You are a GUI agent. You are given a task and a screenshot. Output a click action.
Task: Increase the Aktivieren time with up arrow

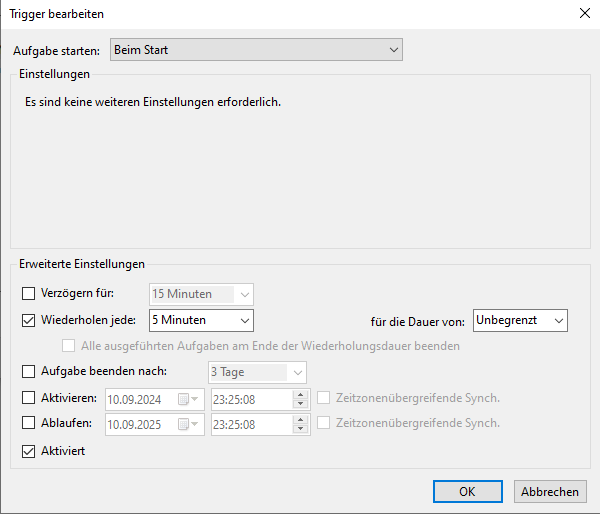[300, 395]
